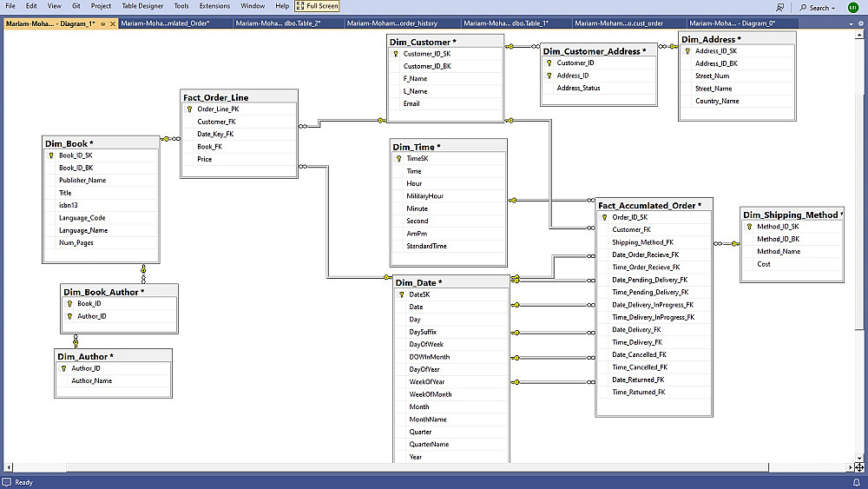Exit Full Screen mode using Full Screen button
868x489 pixels.
point(317,6)
